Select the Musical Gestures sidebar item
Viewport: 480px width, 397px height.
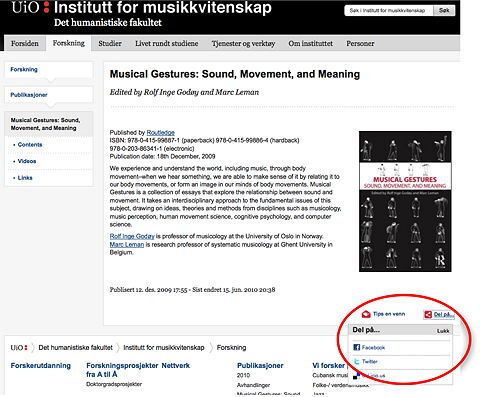pos(49,124)
